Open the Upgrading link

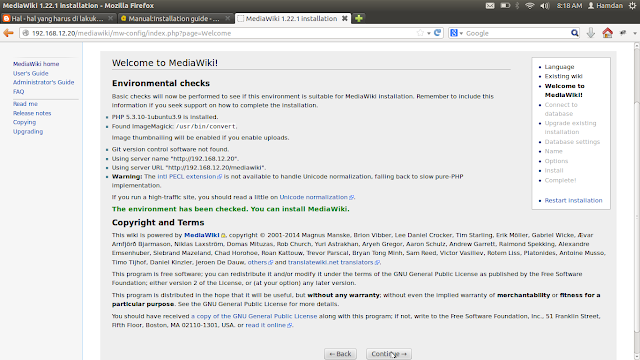pyautogui.click(x=28, y=132)
